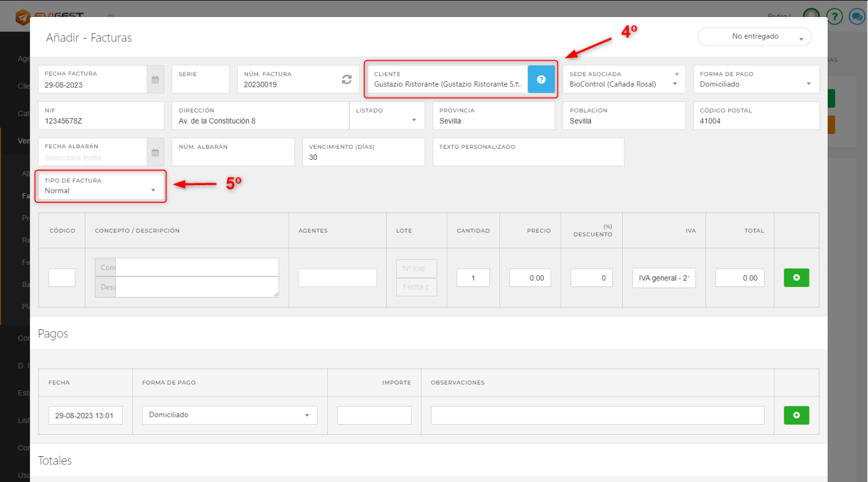Open payment Forma de Pago Domiciliado dropdown
Viewport: 868px width, 482px height.
[x=229, y=415]
